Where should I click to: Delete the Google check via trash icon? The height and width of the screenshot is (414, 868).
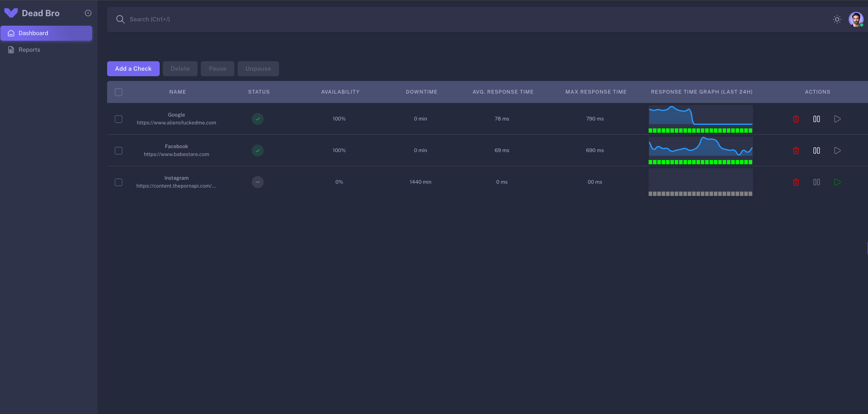click(796, 119)
